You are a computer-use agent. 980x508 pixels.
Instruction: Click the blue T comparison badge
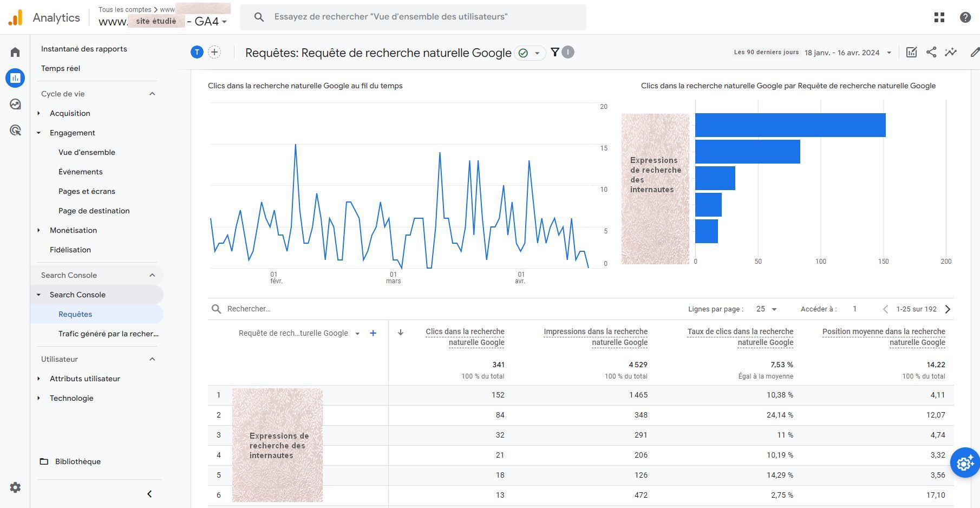[x=197, y=52]
